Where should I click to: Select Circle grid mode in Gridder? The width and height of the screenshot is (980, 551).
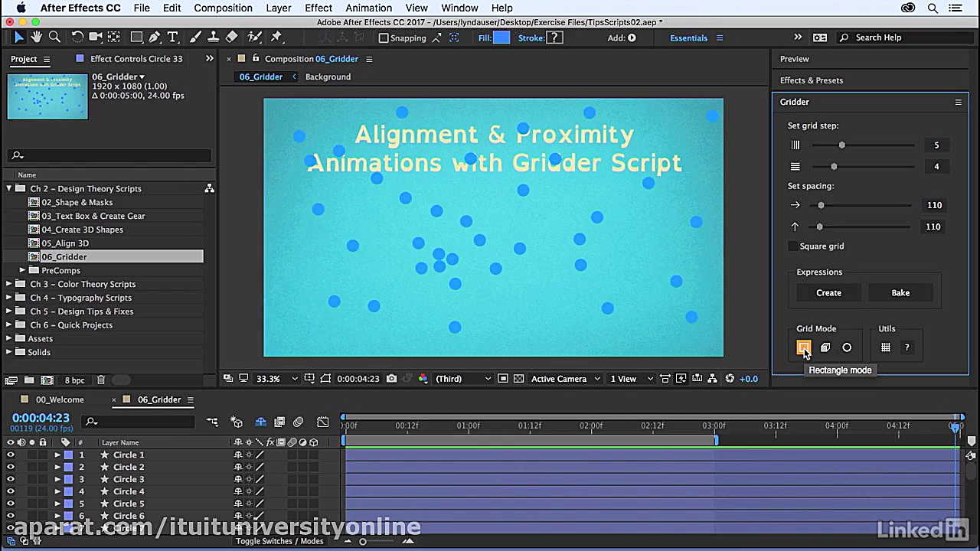click(x=847, y=347)
